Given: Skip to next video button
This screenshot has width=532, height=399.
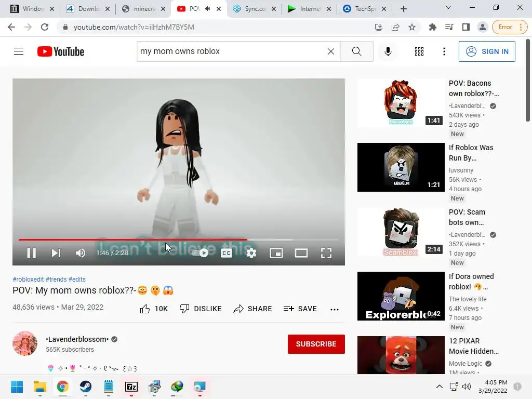Looking at the screenshot, I should pyautogui.click(x=56, y=253).
